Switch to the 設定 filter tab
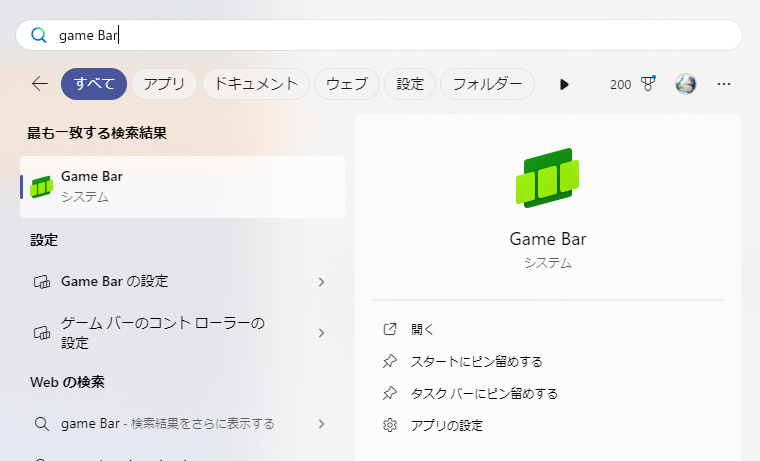Image resolution: width=760 pixels, height=461 pixels. tap(410, 84)
